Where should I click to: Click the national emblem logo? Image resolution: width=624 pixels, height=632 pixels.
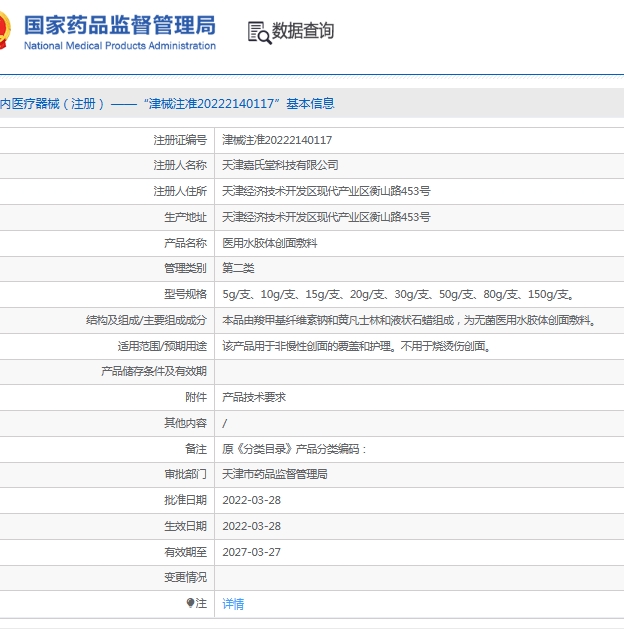4,31
